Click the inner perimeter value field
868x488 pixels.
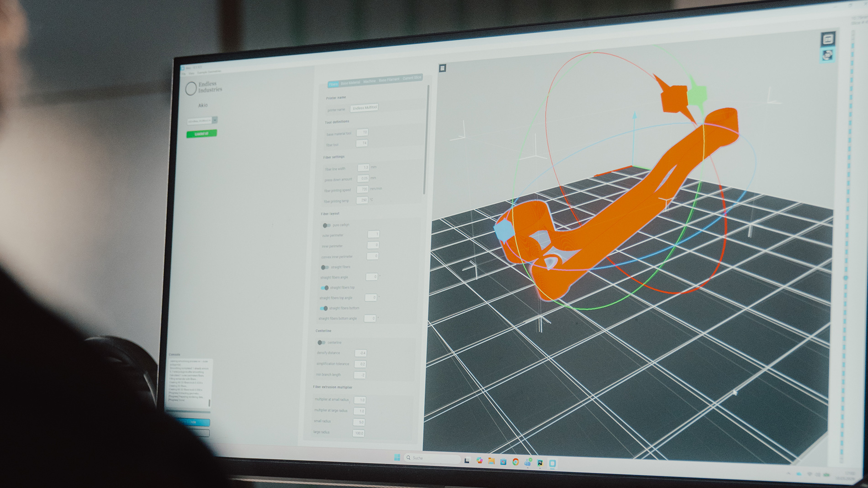point(373,245)
